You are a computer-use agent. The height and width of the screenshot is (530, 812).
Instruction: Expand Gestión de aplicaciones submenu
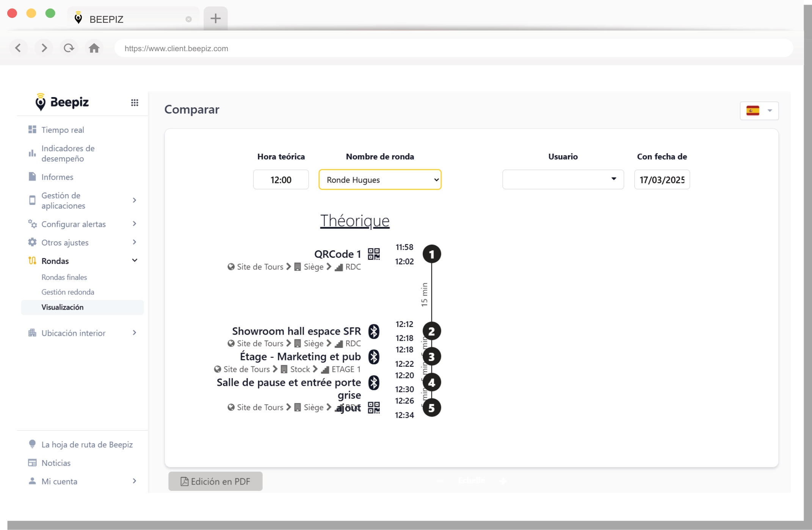pyautogui.click(x=135, y=200)
